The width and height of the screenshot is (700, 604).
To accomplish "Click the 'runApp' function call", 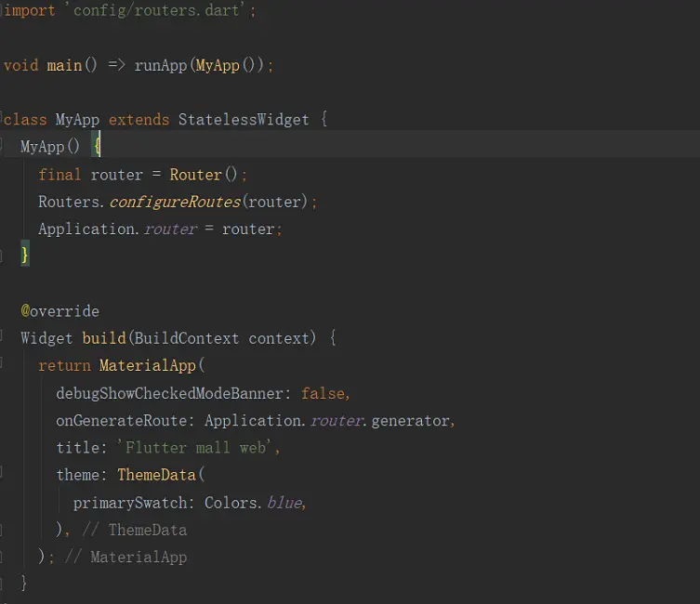I will pos(161,66).
